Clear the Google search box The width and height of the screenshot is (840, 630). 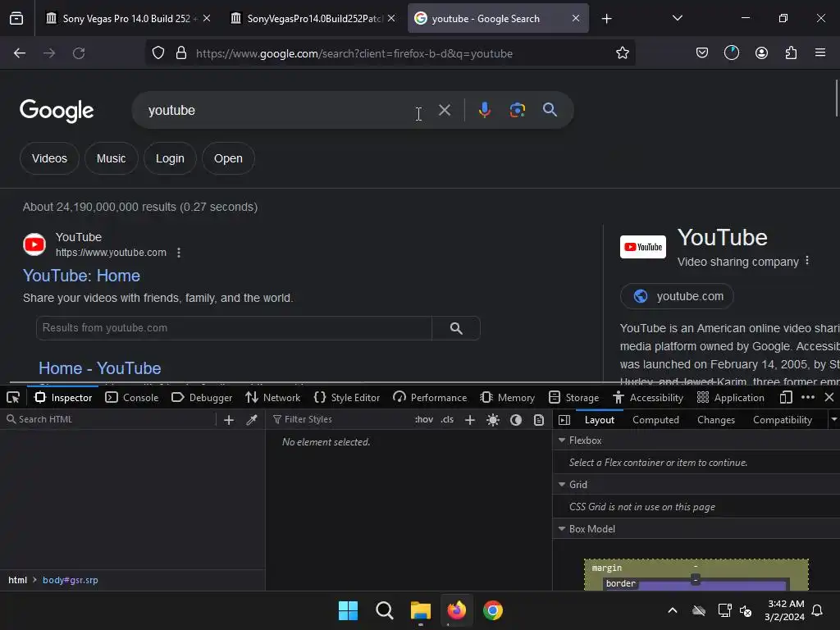[x=444, y=111]
